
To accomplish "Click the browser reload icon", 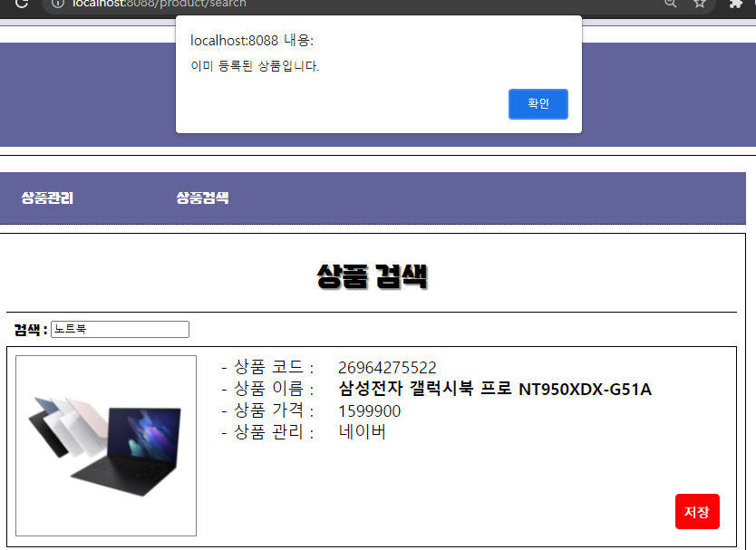I will click(x=22, y=4).
